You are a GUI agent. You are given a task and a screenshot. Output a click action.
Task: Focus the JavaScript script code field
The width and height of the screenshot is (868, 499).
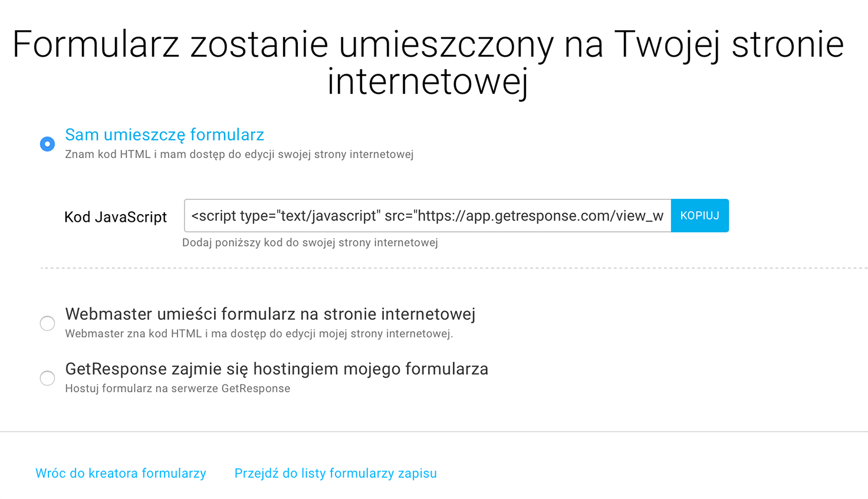pyautogui.click(x=428, y=216)
